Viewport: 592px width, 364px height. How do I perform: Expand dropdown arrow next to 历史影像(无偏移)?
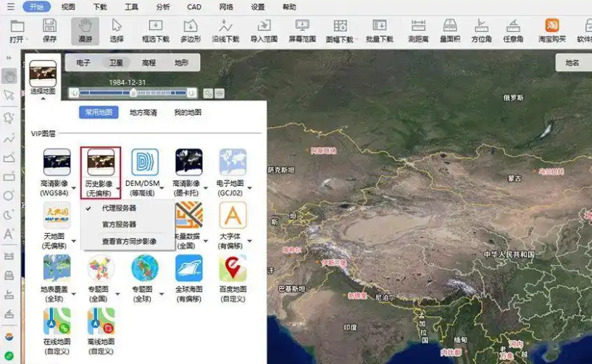coord(118,188)
